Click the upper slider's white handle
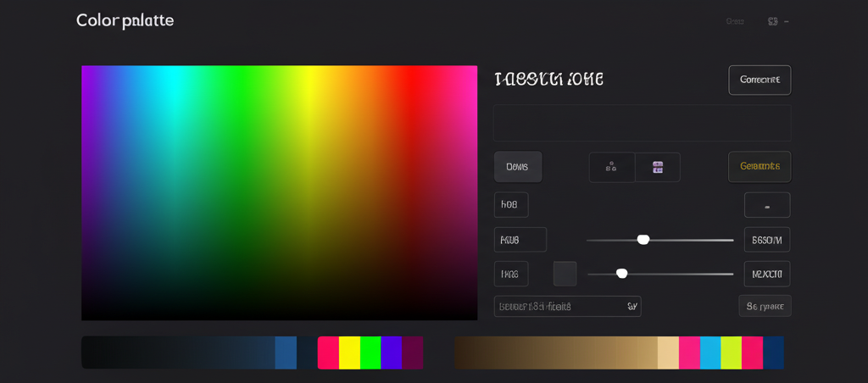The height and width of the screenshot is (383, 868). pyautogui.click(x=643, y=240)
